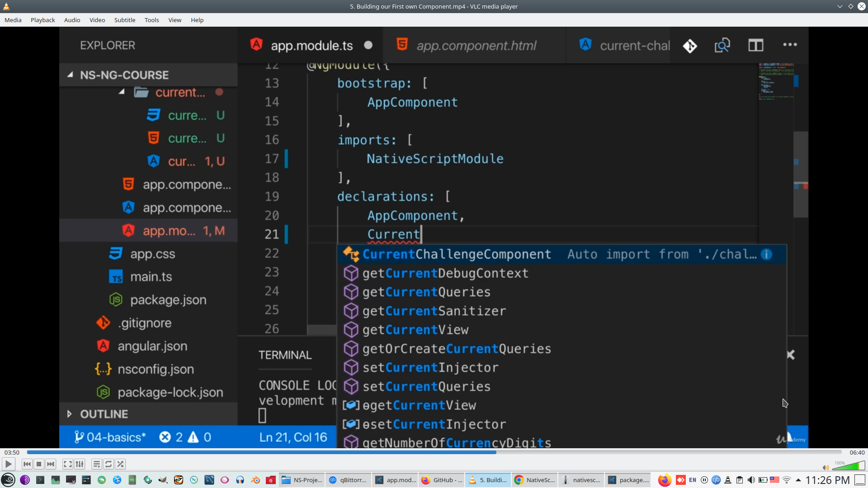This screenshot has width=868, height=488.
Task: Open the Tools menu
Action: tap(151, 20)
